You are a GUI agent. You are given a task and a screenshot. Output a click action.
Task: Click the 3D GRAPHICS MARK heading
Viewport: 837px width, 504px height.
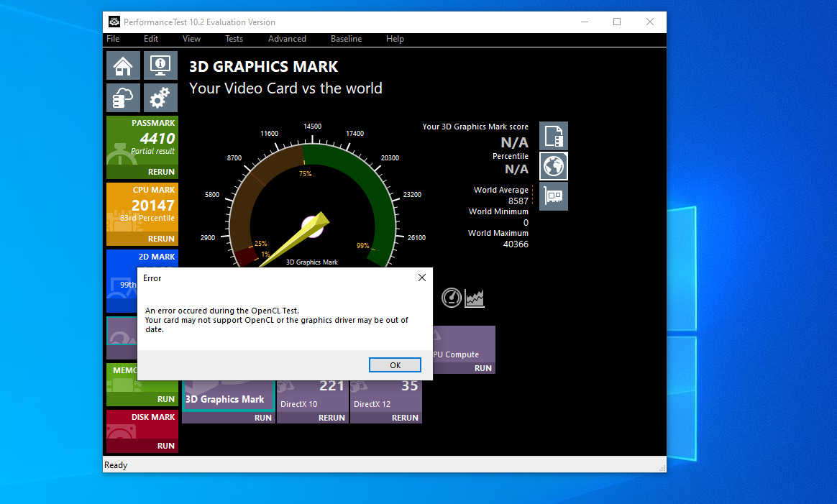(264, 67)
